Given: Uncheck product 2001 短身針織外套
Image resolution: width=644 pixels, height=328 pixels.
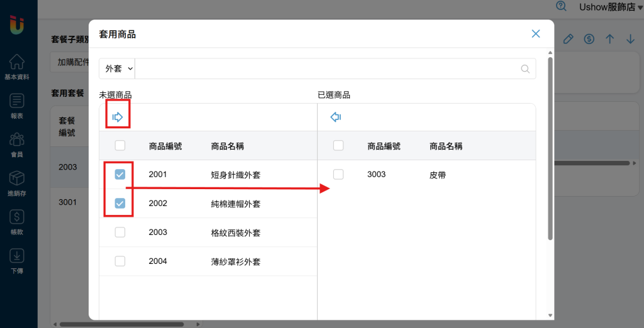Looking at the screenshot, I should pos(120,175).
